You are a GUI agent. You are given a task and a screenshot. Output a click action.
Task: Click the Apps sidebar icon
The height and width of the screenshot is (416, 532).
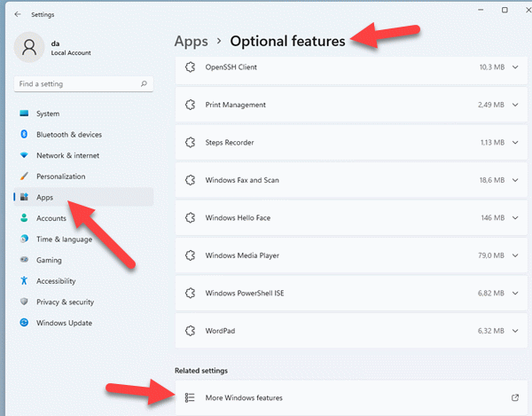(x=24, y=197)
